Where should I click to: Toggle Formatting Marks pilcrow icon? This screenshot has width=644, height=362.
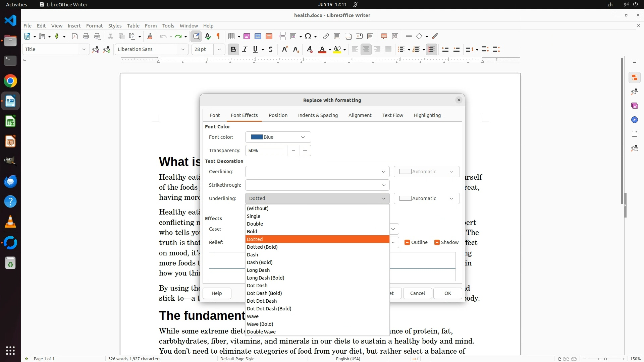tap(218, 37)
